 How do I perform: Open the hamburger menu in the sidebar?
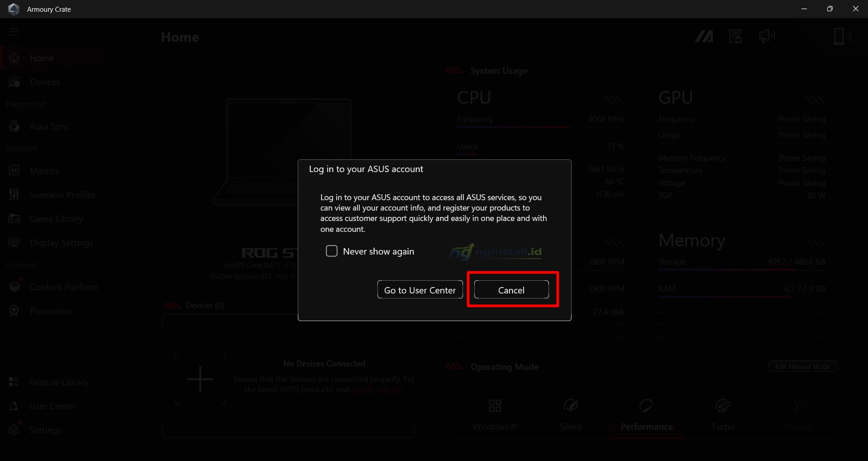[14, 32]
